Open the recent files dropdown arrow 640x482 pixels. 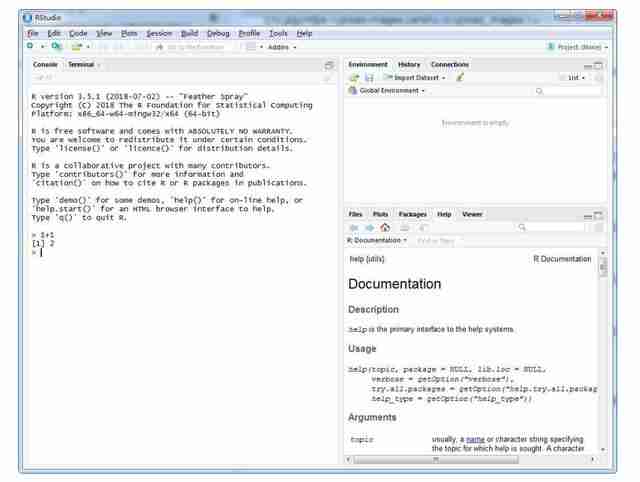pyautogui.click(x=88, y=47)
